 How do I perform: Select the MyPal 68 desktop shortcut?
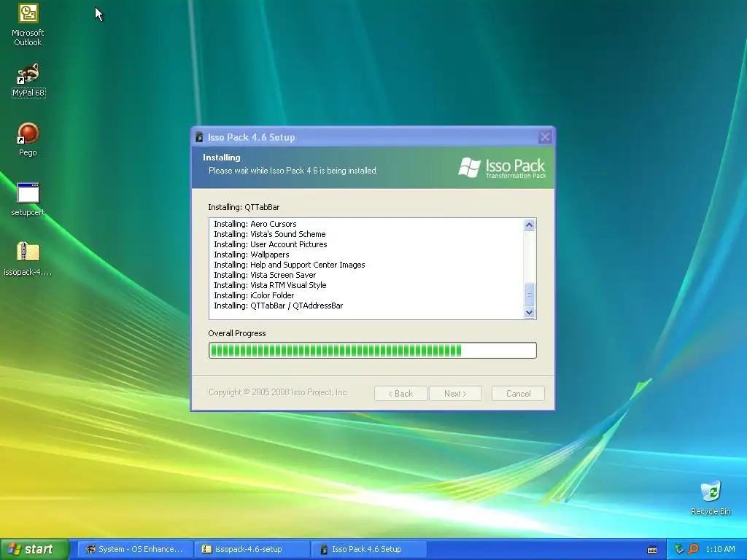(x=28, y=80)
